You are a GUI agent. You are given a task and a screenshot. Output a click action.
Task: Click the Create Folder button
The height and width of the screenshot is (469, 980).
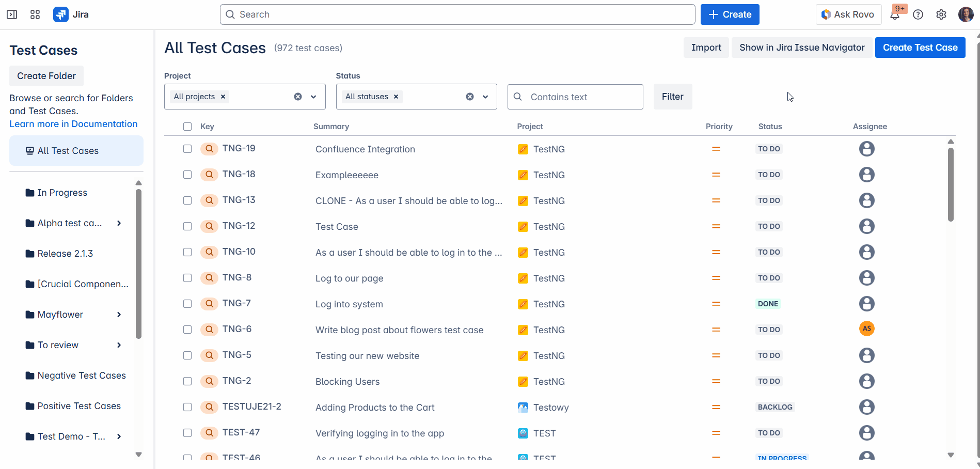tap(46, 76)
